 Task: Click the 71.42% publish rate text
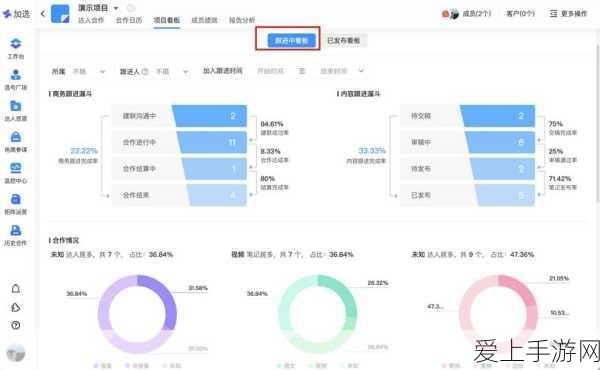click(560, 179)
